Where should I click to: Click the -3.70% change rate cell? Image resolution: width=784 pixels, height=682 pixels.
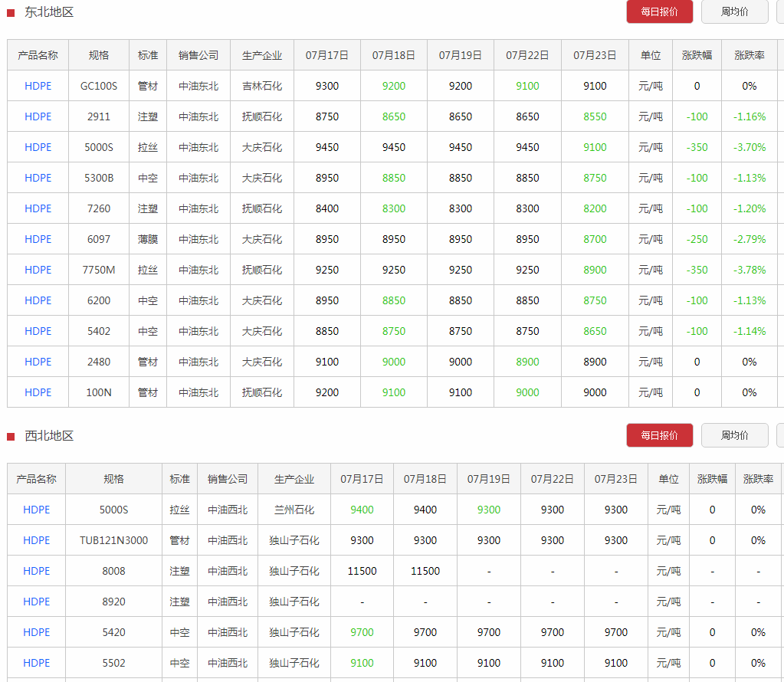pyautogui.click(x=750, y=147)
